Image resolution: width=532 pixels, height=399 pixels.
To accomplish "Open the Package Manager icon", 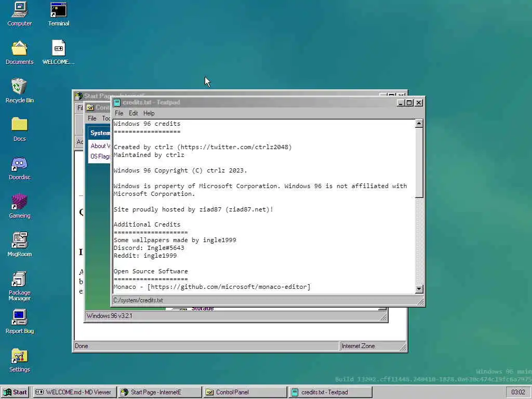I will [x=19, y=286].
